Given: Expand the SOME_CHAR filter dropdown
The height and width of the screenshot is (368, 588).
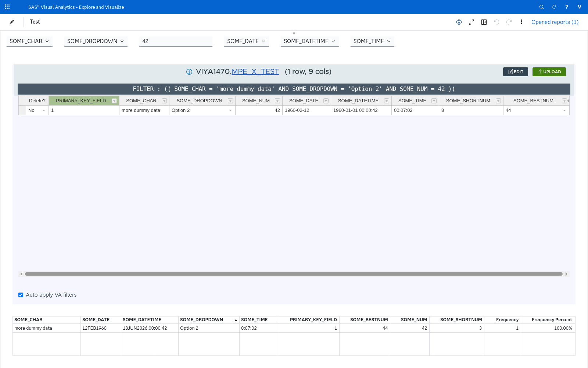Looking at the screenshot, I should pyautogui.click(x=29, y=41).
